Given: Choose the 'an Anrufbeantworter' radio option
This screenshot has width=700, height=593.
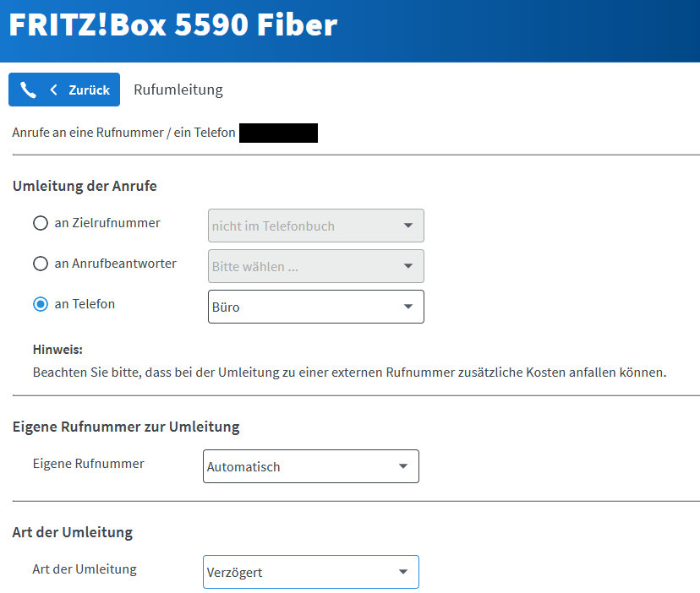Looking at the screenshot, I should 41,264.
